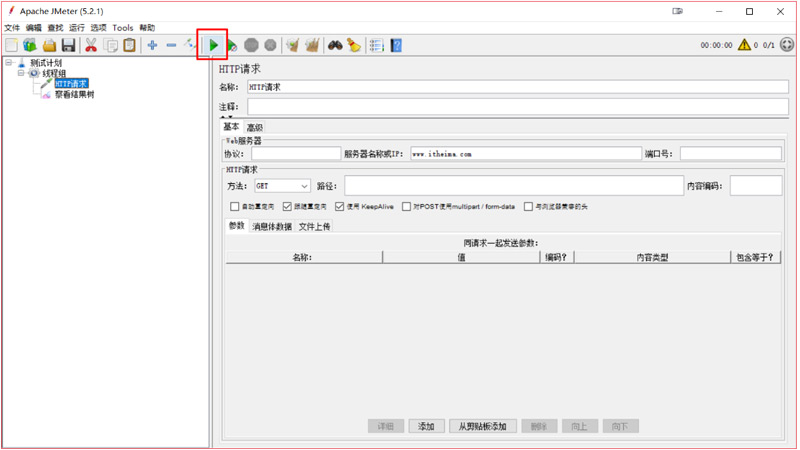Open the 编辑 menu
The height and width of the screenshot is (450, 800).
click(34, 28)
